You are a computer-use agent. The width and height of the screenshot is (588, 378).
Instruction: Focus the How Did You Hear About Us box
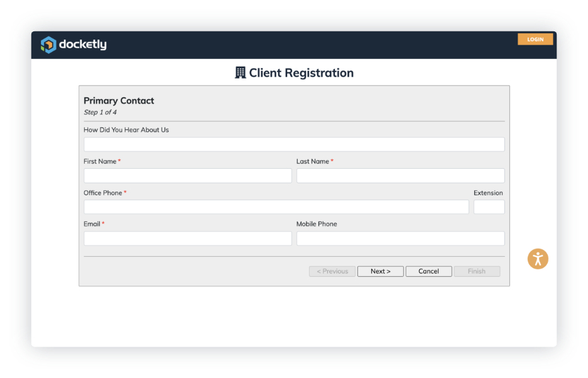(294, 144)
